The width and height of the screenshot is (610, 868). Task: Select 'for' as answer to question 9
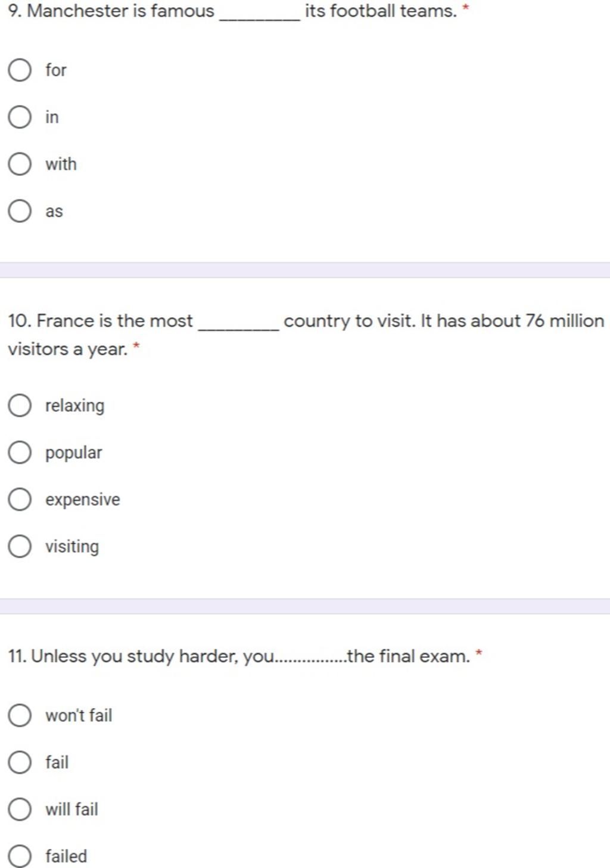(x=20, y=70)
